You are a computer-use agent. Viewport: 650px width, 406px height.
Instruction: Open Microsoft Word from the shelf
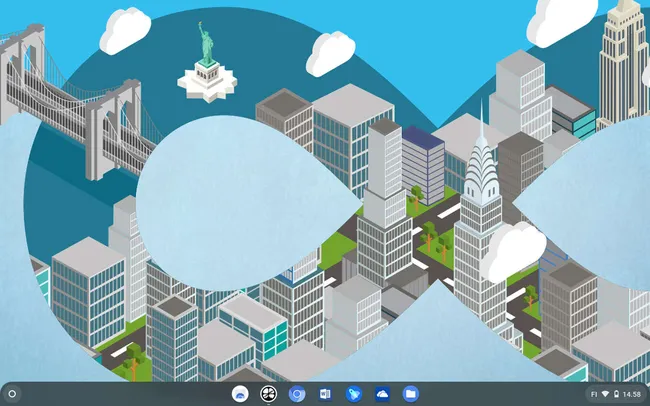(325, 394)
